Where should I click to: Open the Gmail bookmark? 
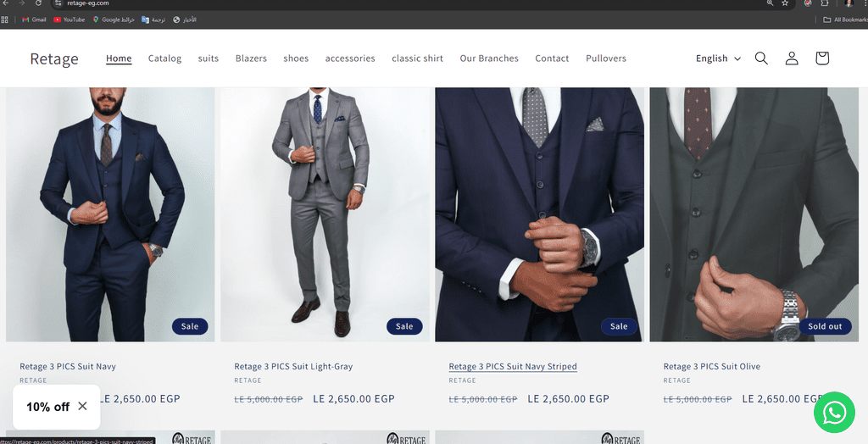click(x=34, y=19)
